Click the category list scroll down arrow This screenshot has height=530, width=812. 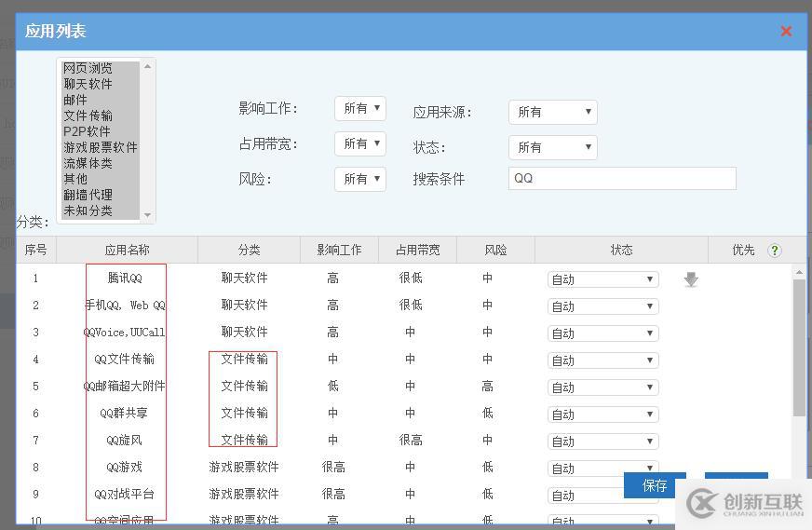point(147,214)
